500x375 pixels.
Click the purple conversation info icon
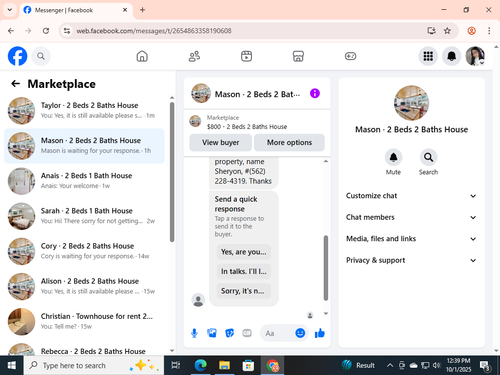[315, 93]
